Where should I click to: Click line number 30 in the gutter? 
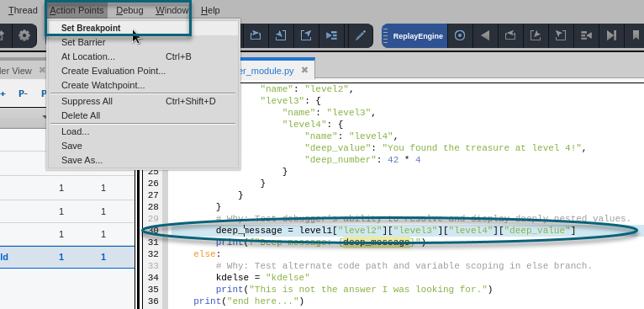click(153, 231)
